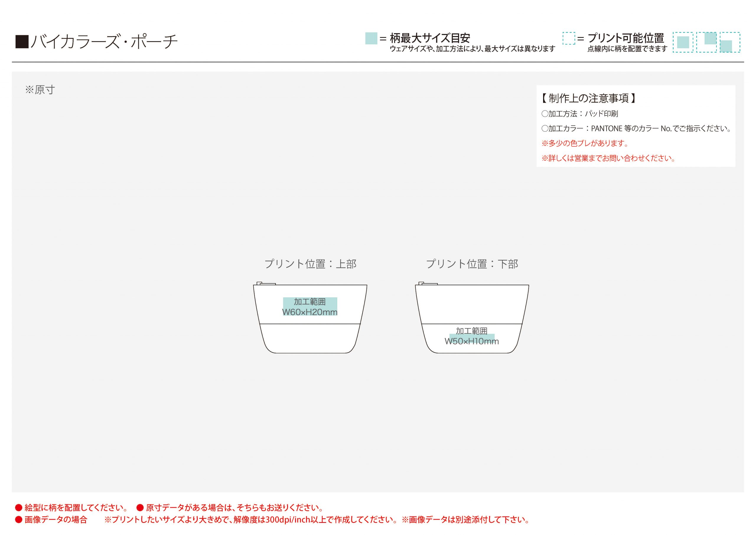Click the note ウェアサイズや、加工方法により、最大サイズは異なります
756x535 pixels.
click(x=472, y=49)
